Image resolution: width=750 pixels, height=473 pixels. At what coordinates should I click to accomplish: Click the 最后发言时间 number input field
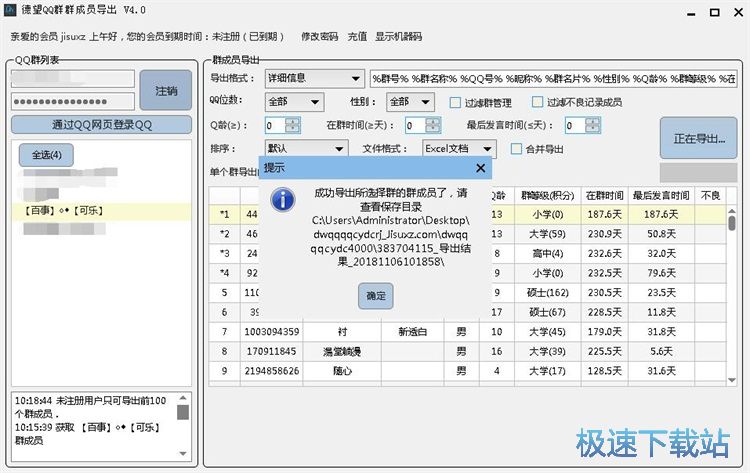575,125
